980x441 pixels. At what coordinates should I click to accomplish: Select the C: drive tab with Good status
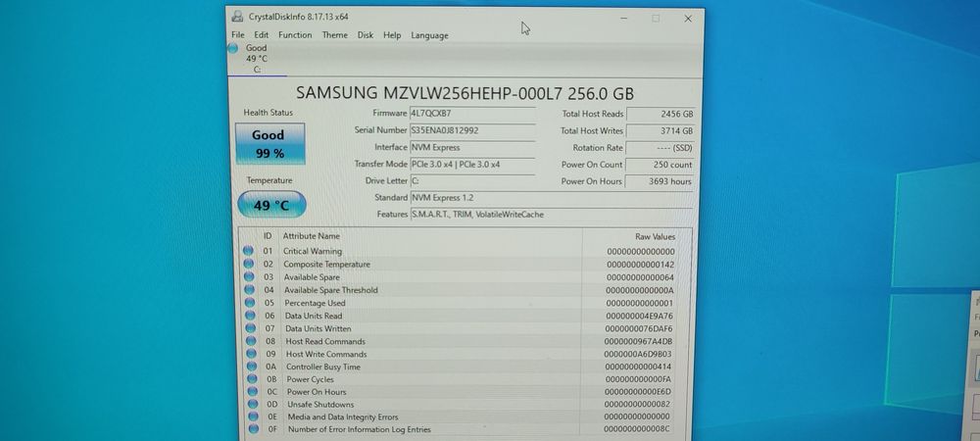pyautogui.click(x=257, y=59)
